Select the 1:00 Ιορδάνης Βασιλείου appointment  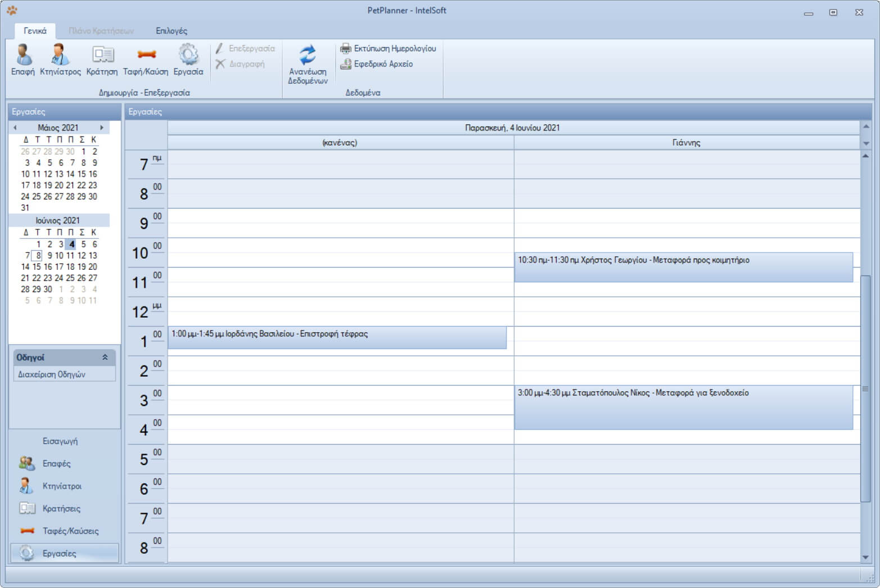point(337,338)
